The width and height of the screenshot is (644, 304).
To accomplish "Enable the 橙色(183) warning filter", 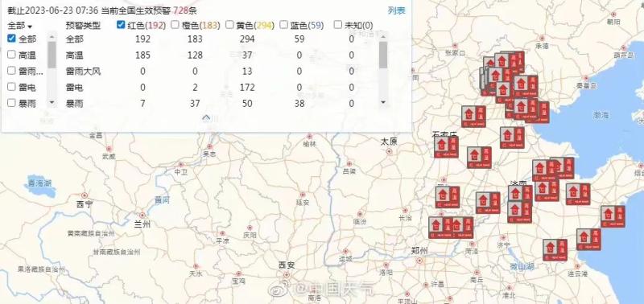I will (x=175, y=25).
